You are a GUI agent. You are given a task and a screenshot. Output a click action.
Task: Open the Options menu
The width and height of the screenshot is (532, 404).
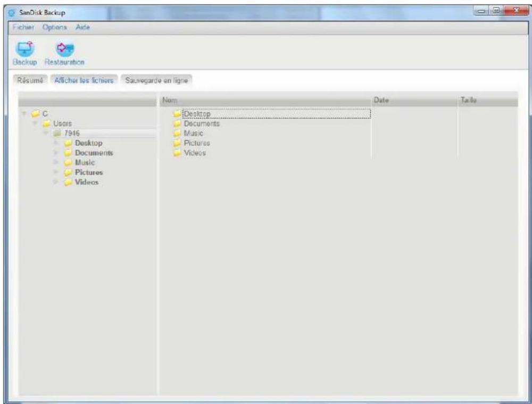(55, 27)
